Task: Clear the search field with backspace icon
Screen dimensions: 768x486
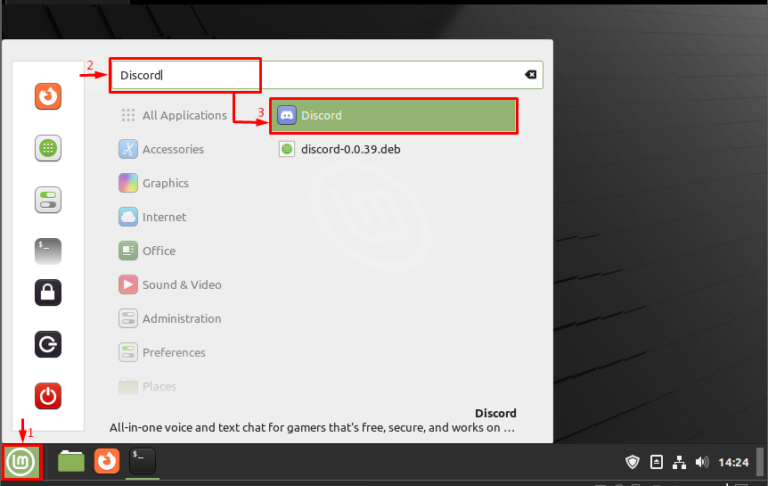Action: coord(530,74)
